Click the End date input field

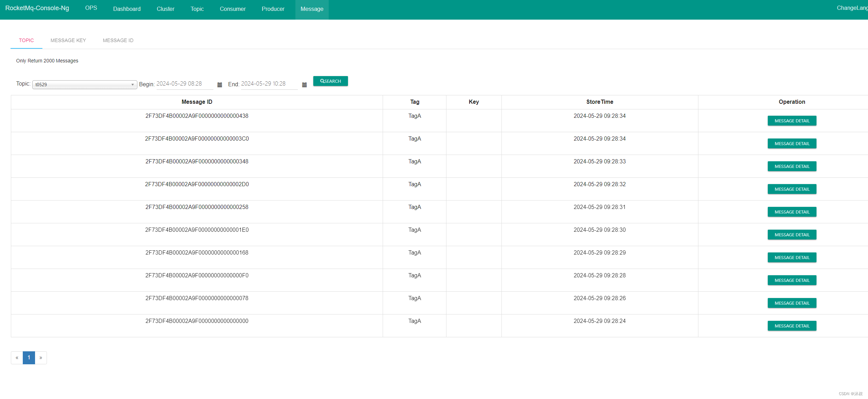click(269, 84)
